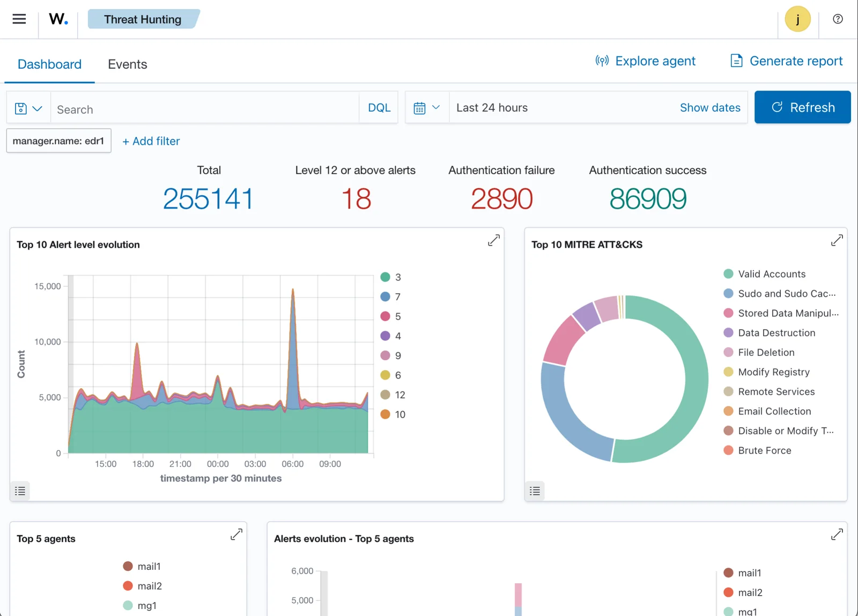Toggle level 7 series in alert legend
The height and width of the screenshot is (616, 858).
point(391,296)
